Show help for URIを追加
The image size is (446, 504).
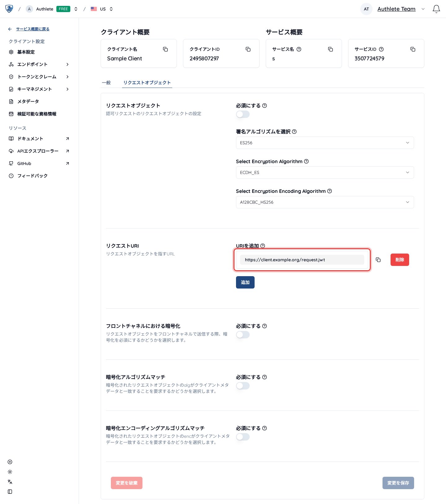click(x=263, y=246)
